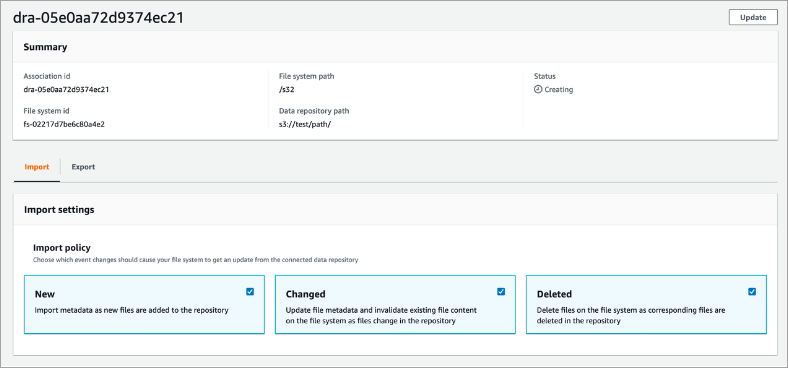The height and width of the screenshot is (368, 788).
Task: Open the Export tab
Action: point(83,167)
